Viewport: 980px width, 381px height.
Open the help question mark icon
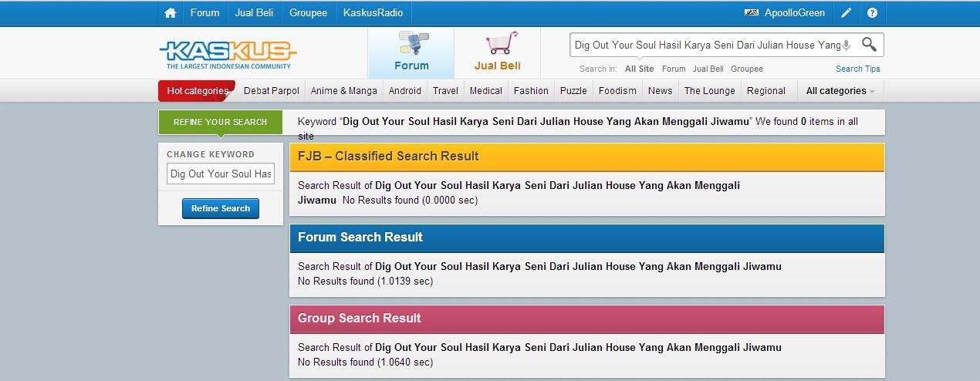click(872, 13)
